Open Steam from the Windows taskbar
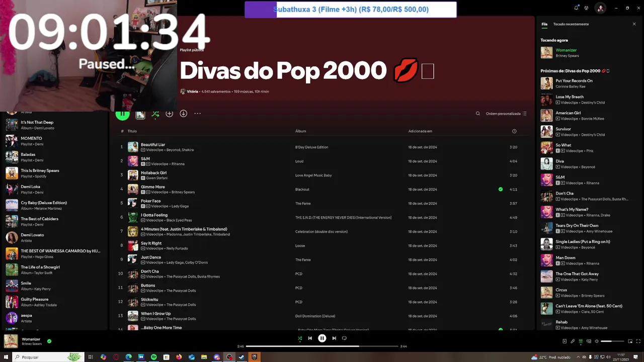Image resolution: width=644 pixels, height=362 pixels. click(242, 357)
